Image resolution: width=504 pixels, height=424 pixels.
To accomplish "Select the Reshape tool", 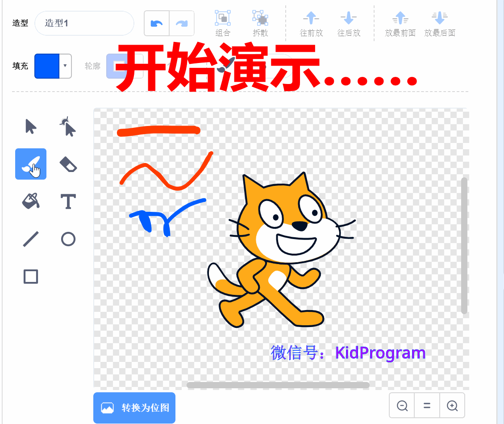I will coord(68,127).
